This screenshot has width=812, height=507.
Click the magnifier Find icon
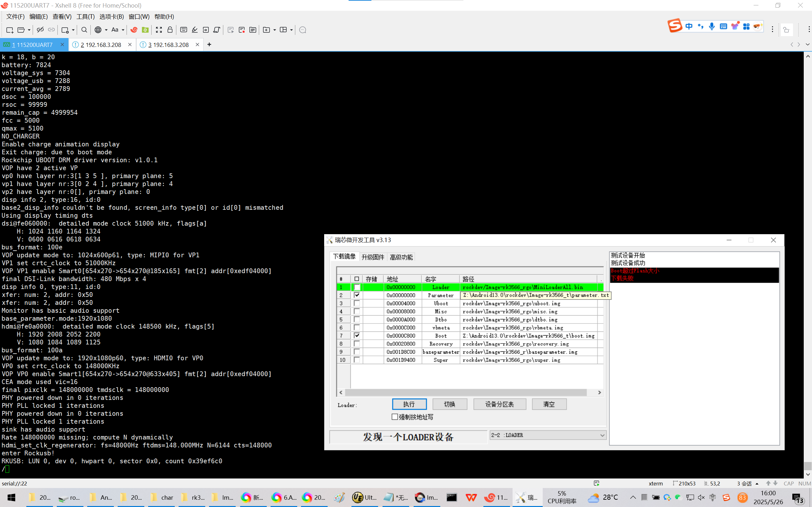pyautogui.click(x=84, y=30)
